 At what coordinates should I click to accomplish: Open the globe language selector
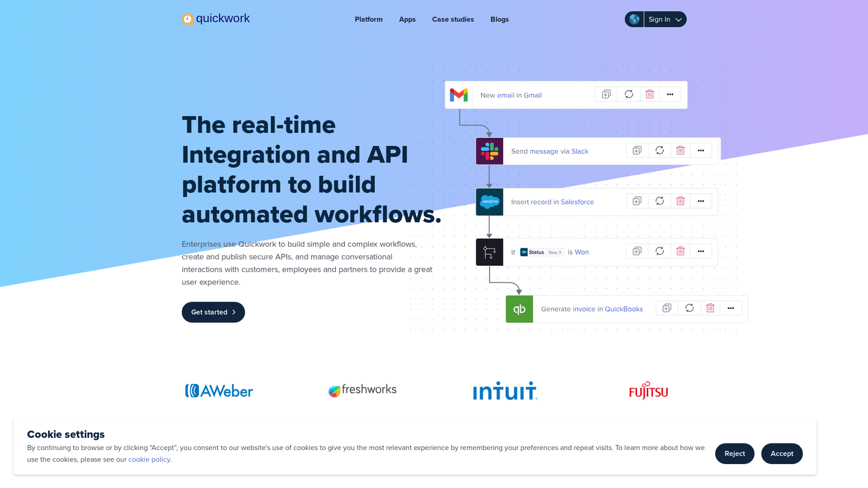pos(634,20)
